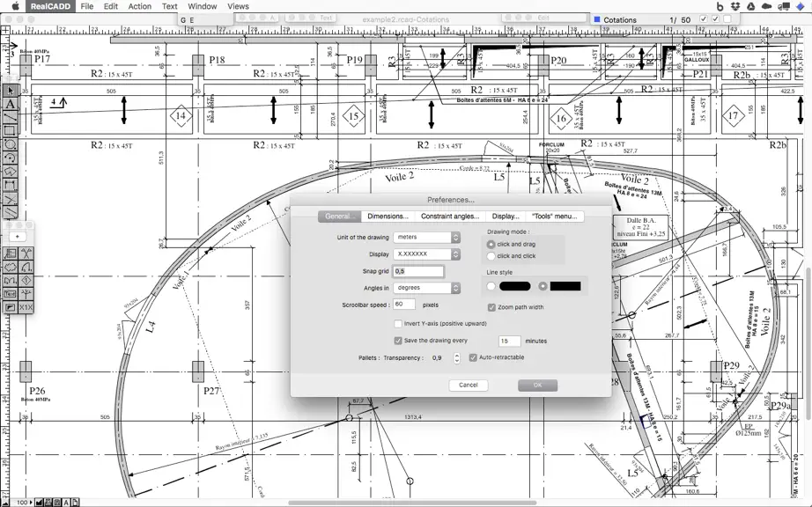Screen dimensions: 812x507
Task: Select the rectangle drawing tool
Action: (x=10, y=131)
